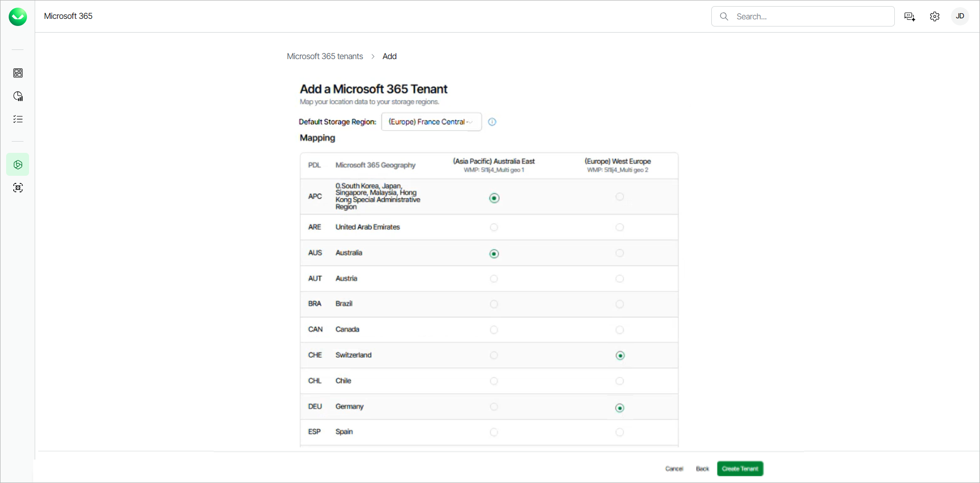Select West Europe radio for Brazil row
980x483 pixels.
(620, 304)
